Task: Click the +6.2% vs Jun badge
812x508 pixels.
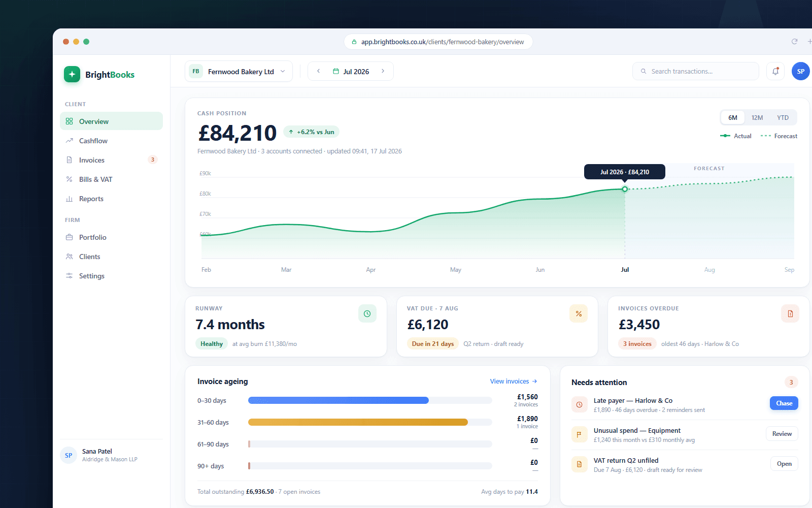Action: [x=311, y=132]
